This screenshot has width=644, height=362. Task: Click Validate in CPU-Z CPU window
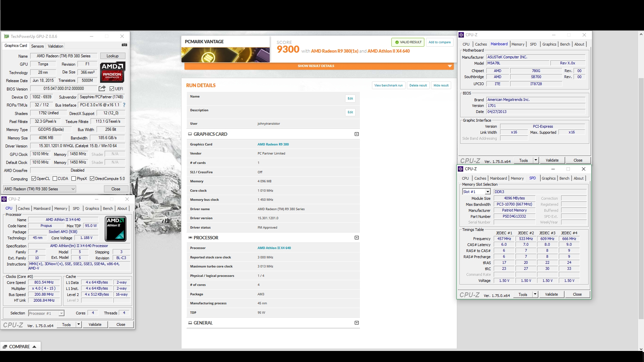[x=95, y=324]
